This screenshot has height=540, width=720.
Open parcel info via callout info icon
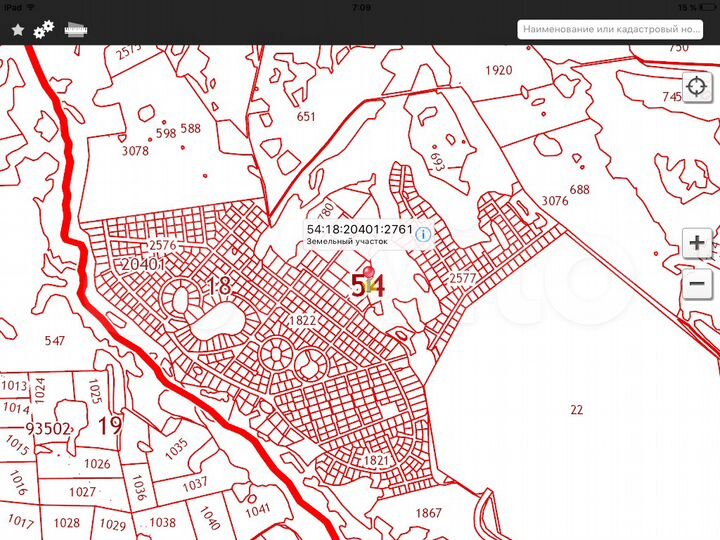coord(424,234)
